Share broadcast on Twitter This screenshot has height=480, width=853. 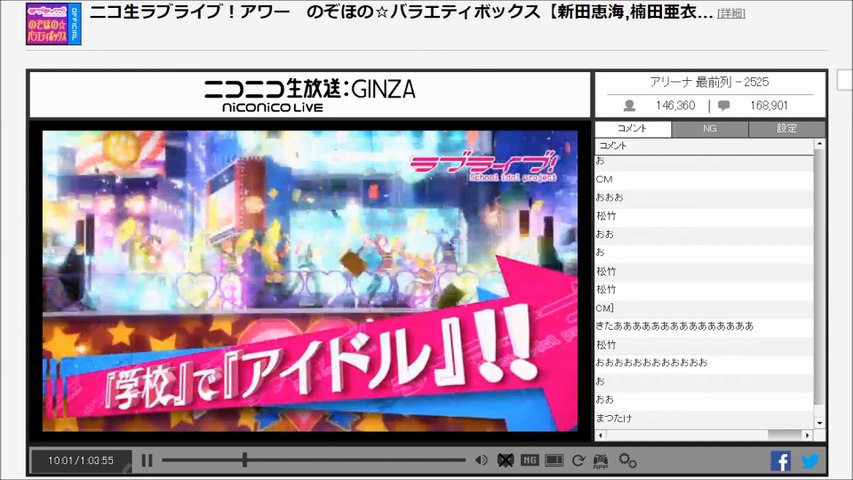tap(810, 461)
